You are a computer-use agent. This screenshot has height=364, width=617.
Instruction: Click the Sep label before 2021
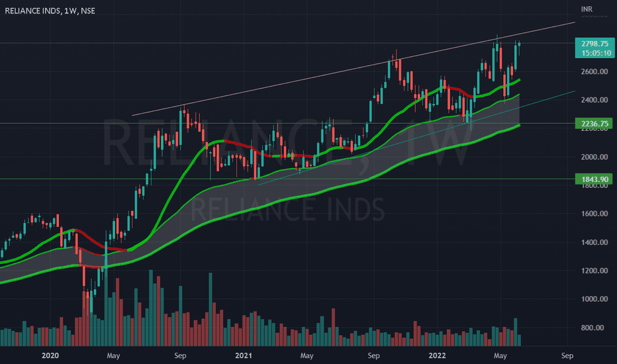(x=180, y=356)
